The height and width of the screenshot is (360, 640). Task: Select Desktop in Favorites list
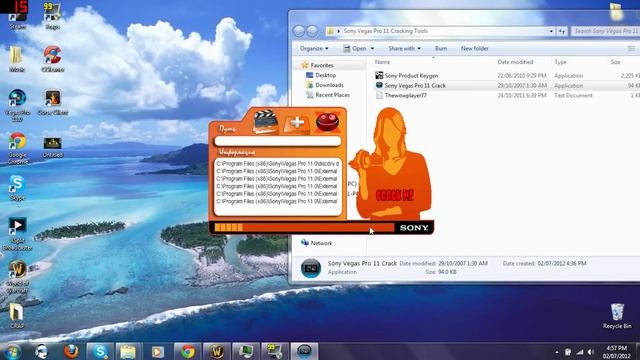click(x=326, y=75)
